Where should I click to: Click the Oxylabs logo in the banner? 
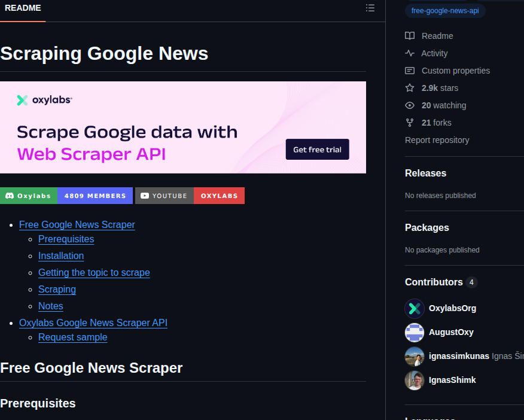(x=45, y=100)
